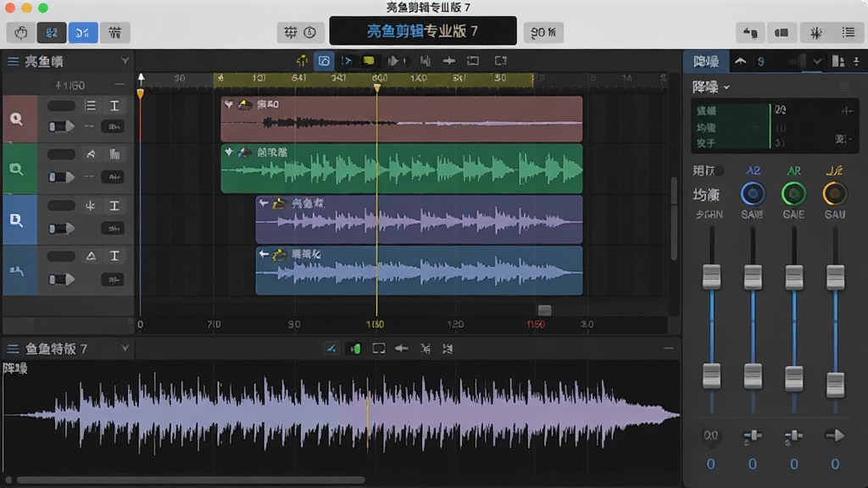This screenshot has width=868, height=488.
Task: Click the clock icon left of title display
Action: (x=310, y=33)
